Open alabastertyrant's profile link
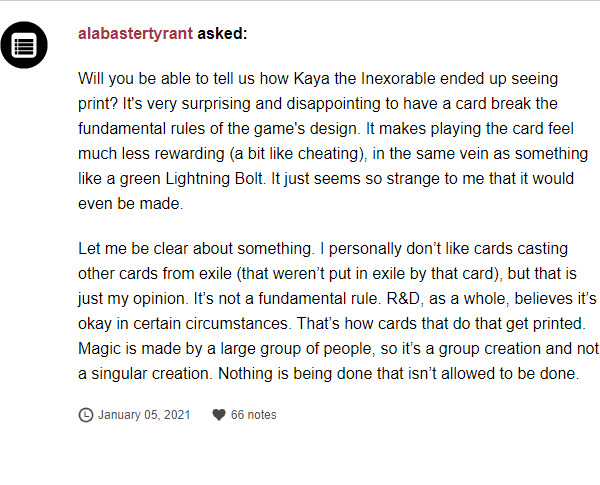600x485 pixels. coord(135,33)
